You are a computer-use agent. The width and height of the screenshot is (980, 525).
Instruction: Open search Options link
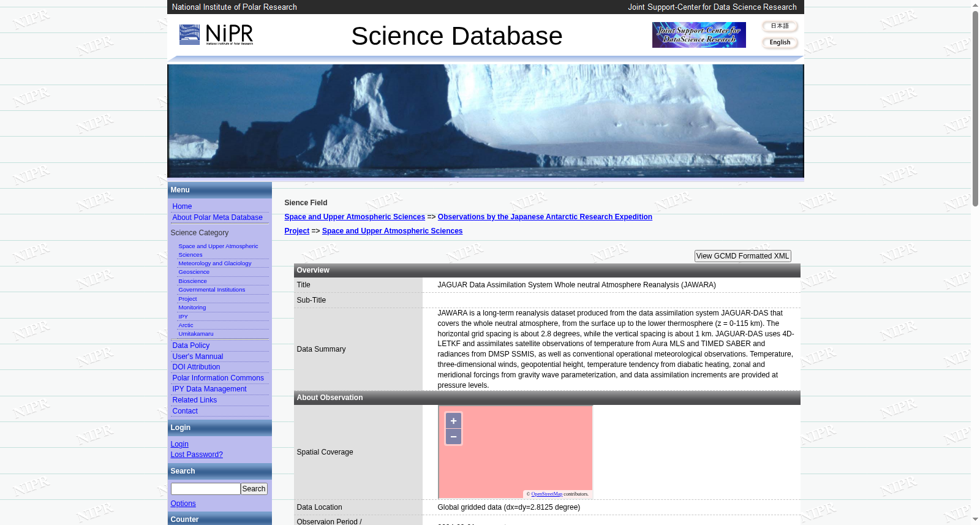183,504
